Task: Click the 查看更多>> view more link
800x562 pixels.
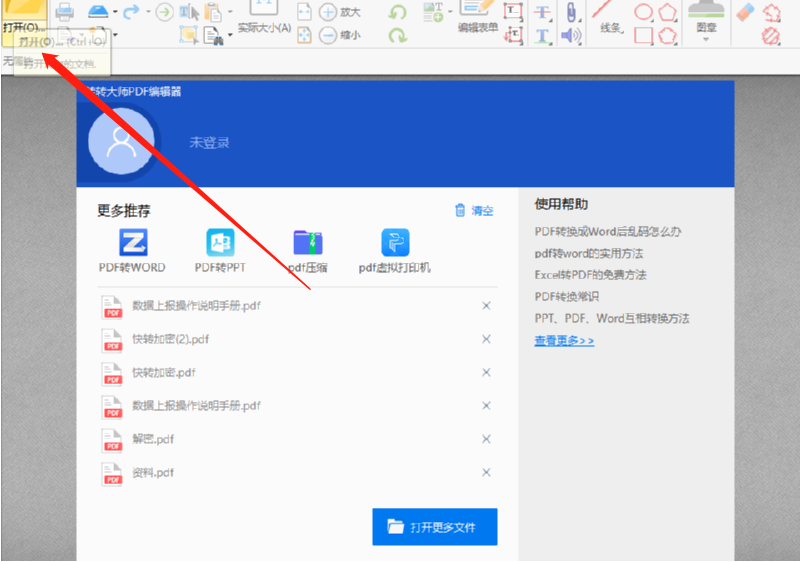Action: 564,340
